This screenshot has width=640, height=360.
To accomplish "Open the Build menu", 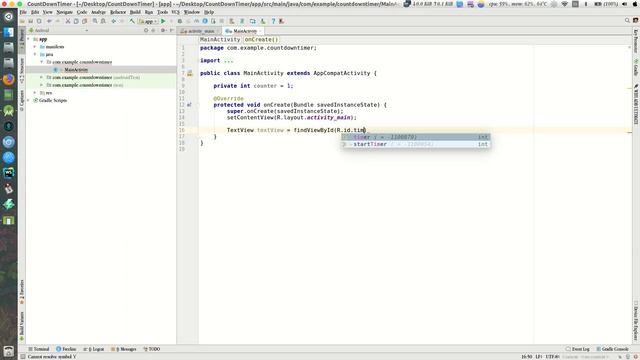I will 135,12.
